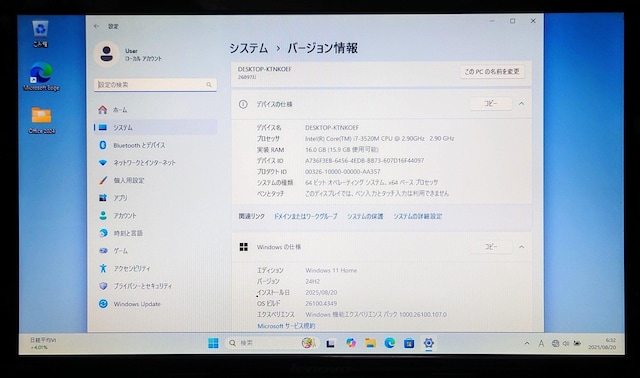Click the システム breadcrumb in the title
The width and height of the screenshot is (640, 378).
click(x=248, y=48)
